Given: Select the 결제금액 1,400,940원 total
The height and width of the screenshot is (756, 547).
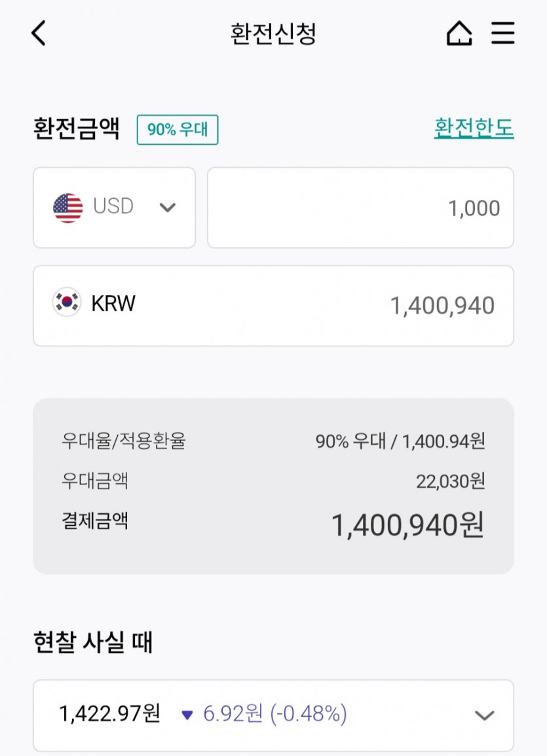Looking at the screenshot, I should (x=407, y=525).
